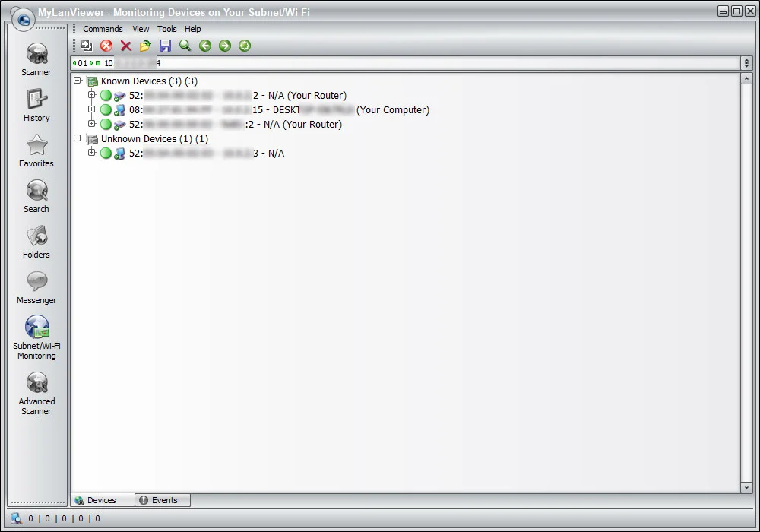Collapse the Known Devices group
The image size is (760, 532).
pyautogui.click(x=77, y=81)
